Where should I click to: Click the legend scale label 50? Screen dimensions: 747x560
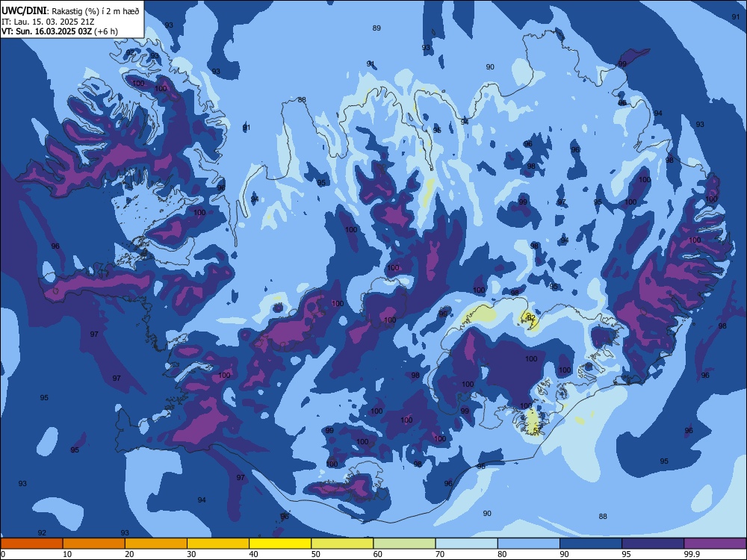316,554
